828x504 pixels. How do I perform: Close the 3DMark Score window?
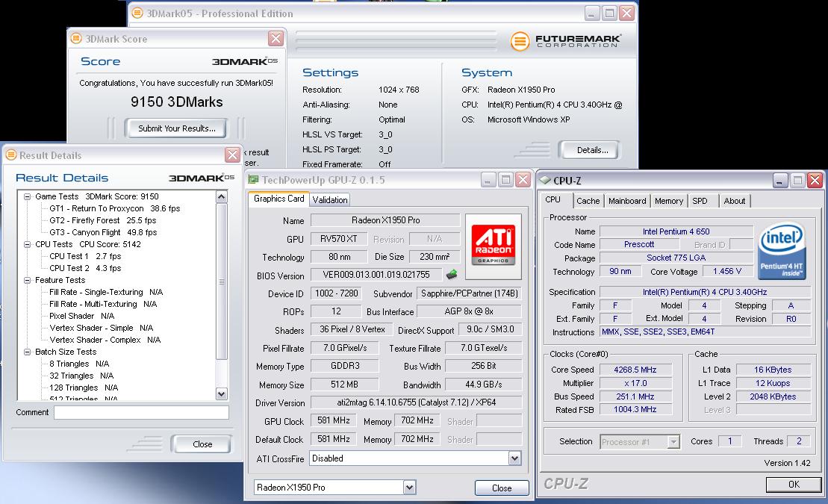click(x=276, y=38)
